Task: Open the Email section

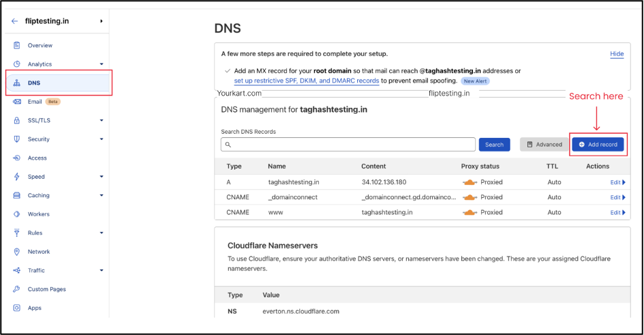Action: pyautogui.click(x=35, y=102)
